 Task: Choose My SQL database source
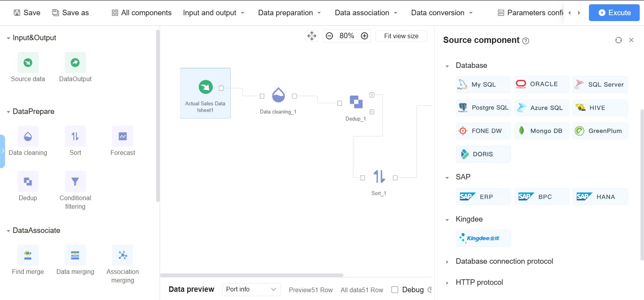[483, 85]
